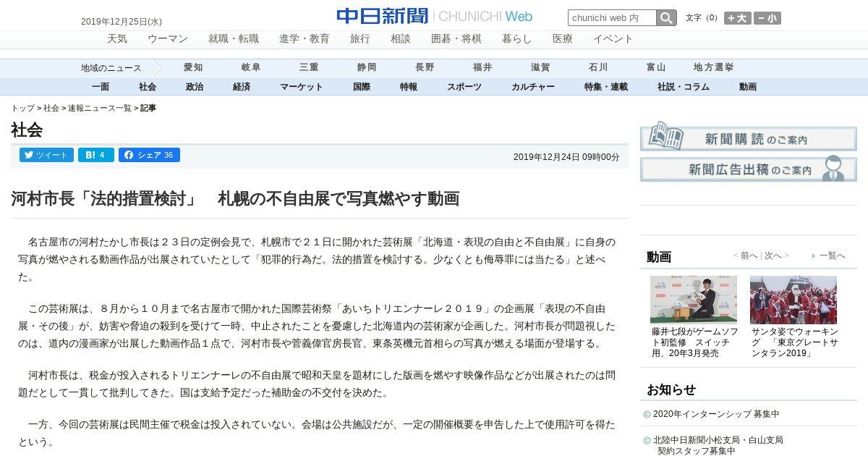Open サンタ姿でウォーキング caption link
The height and width of the screenshot is (456, 868).
click(795, 342)
